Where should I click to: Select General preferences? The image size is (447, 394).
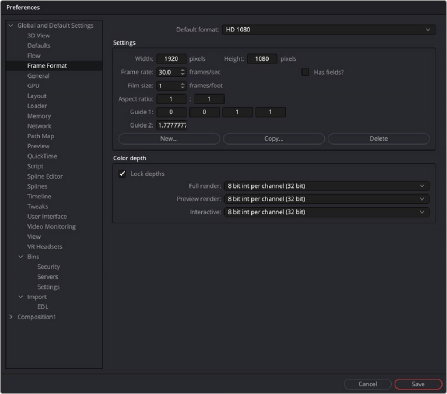(38, 76)
